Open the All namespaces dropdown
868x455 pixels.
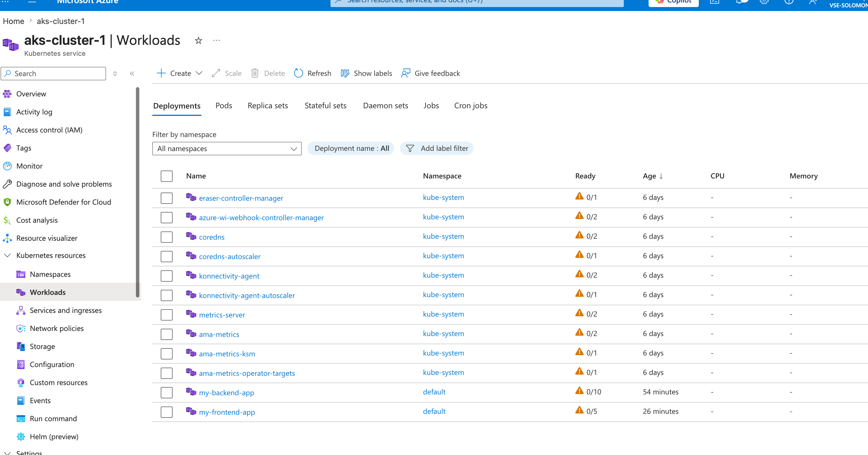(227, 149)
